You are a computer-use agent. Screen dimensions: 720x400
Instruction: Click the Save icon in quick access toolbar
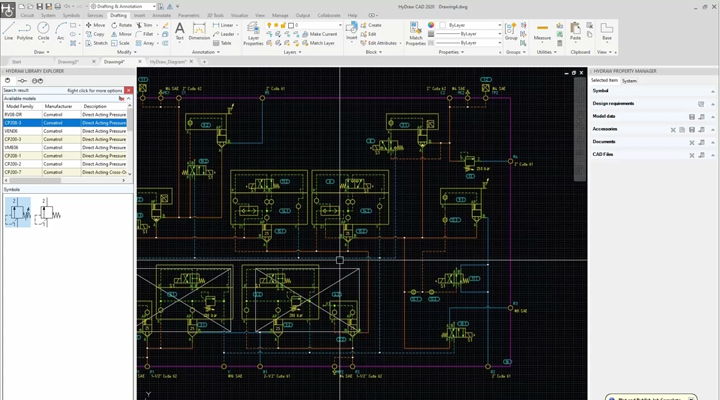point(39,6)
